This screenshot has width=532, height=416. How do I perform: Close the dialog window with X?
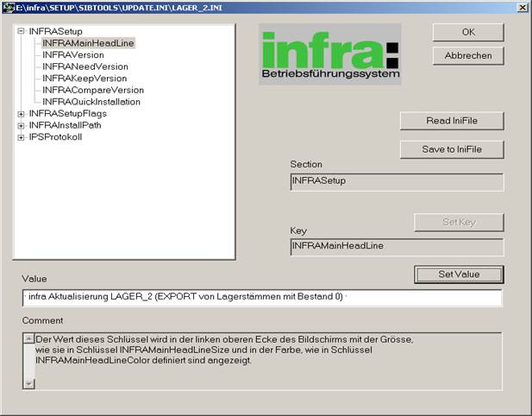point(523,6)
